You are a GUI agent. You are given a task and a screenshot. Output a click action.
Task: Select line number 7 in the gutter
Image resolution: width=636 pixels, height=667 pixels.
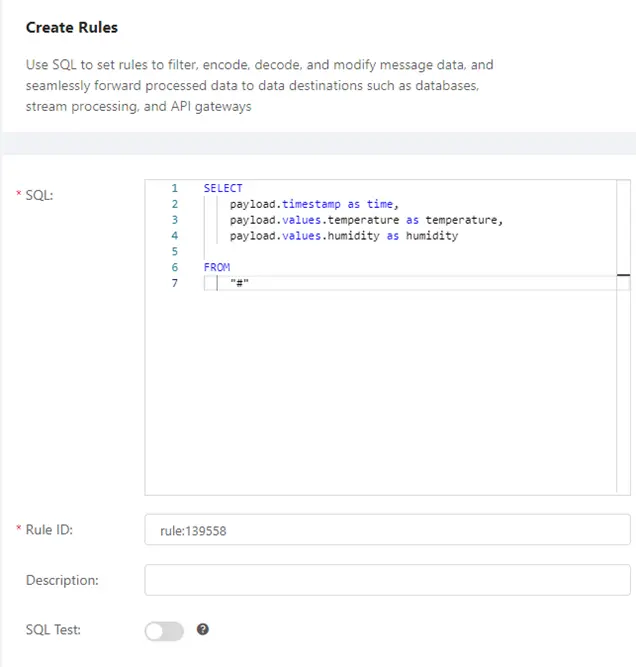tap(175, 284)
